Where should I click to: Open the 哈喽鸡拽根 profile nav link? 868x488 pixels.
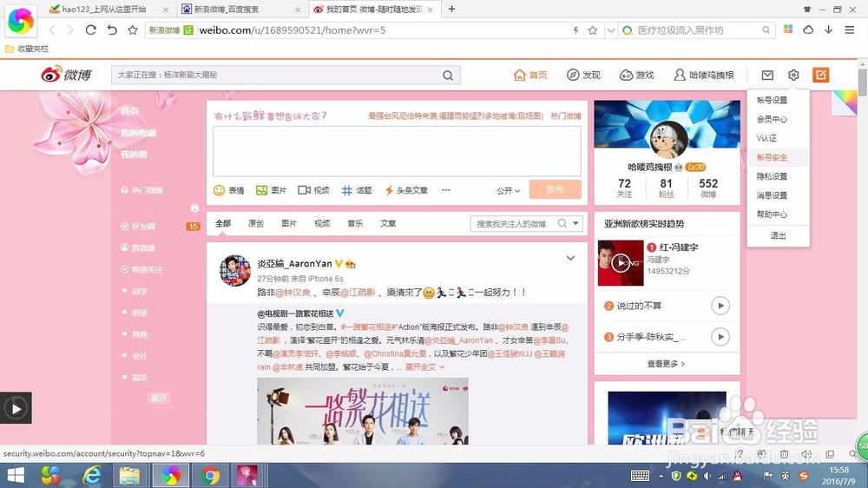[x=704, y=75]
